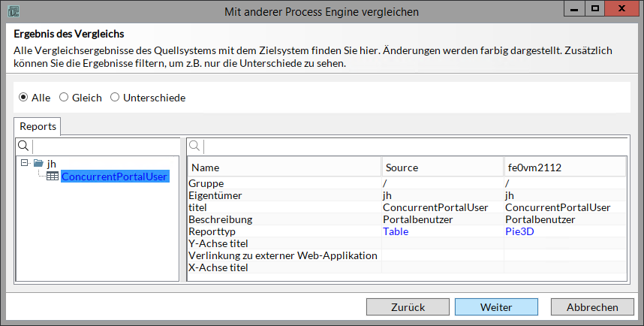Image resolution: width=644 pixels, height=326 pixels.
Task: Click the Zurück button
Action: pyautogui.click(x=408, y=307)
